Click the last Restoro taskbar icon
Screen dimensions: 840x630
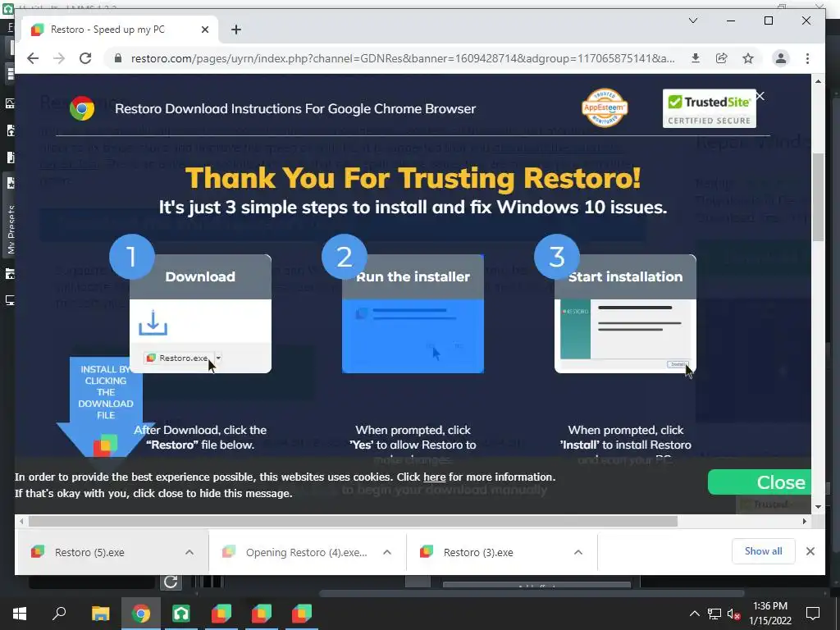pyautogui.click(x=302, y=614)
